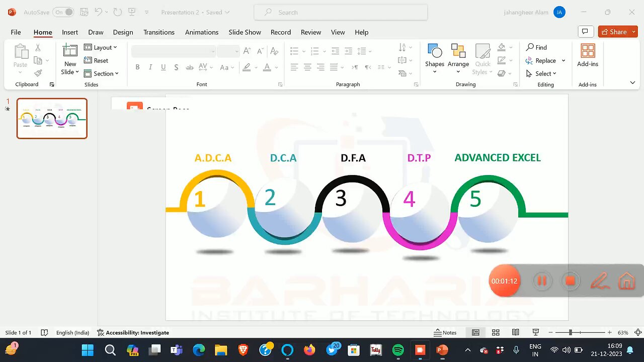Toggle Align Left
The height and width of the screenshot is (362, 644).
point(294,67)
